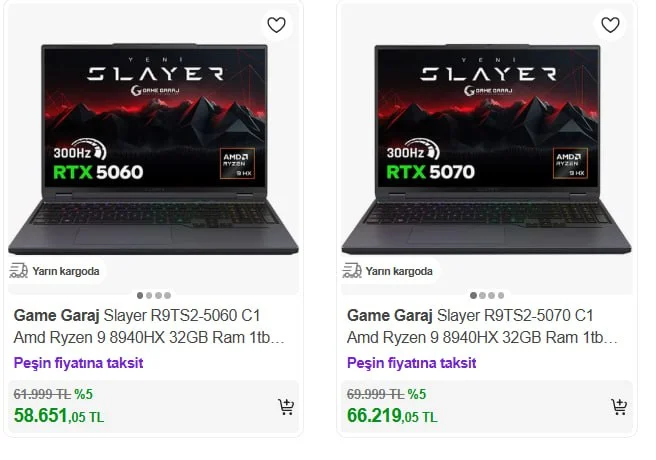The height and width of the screenshot is (460, 656).
Task: Favorite the Slayer RTX 5070 laptop with heart
Action: click(x=609, y=25)
